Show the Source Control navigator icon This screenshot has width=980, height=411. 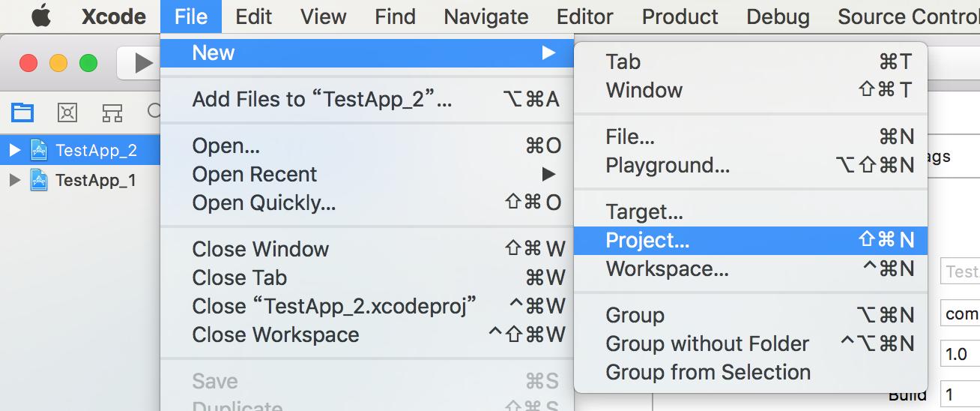click(67, 112)
